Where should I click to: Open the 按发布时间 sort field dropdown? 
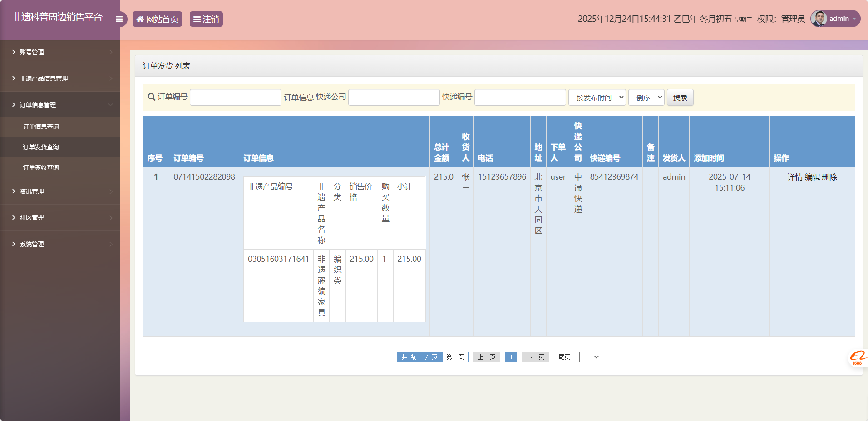coord(597,97)
